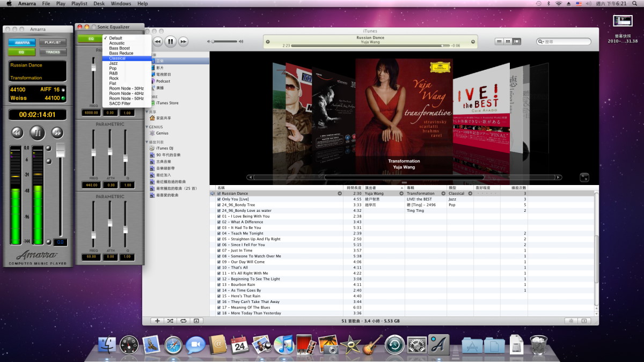Pick the SACD Filter preset
This screenshot has height=362, width=644.
click(x=127, y=104)
